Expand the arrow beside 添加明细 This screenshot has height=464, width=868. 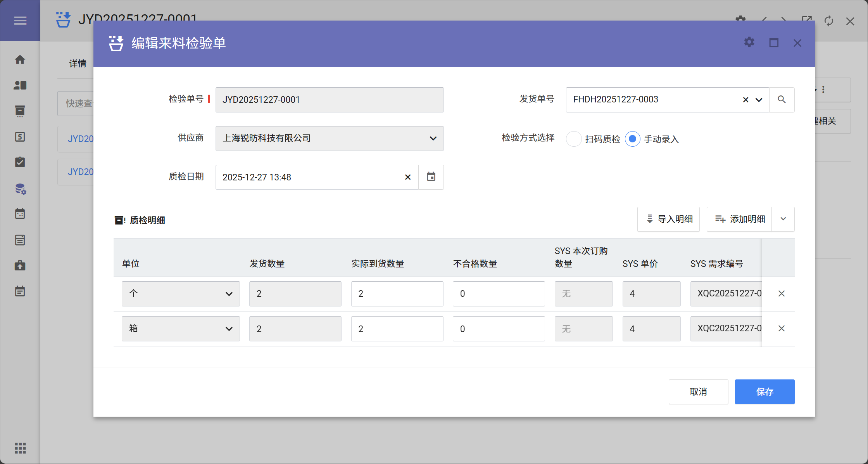(x=783, y=219)
